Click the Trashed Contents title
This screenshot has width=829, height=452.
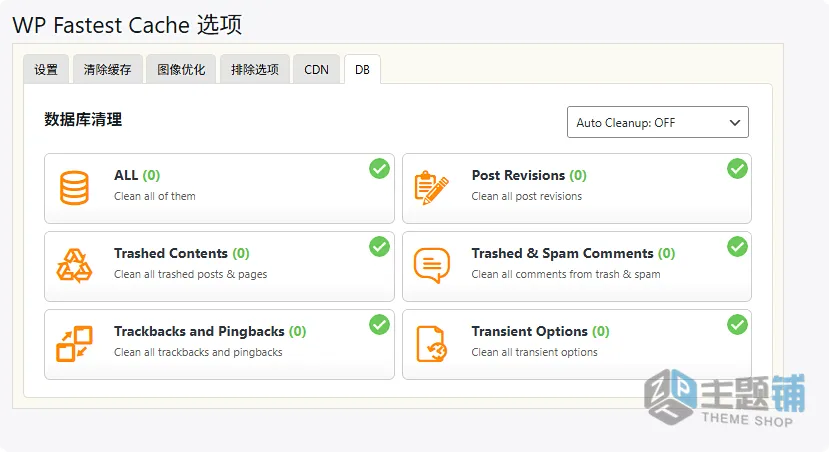coord(181,253)
